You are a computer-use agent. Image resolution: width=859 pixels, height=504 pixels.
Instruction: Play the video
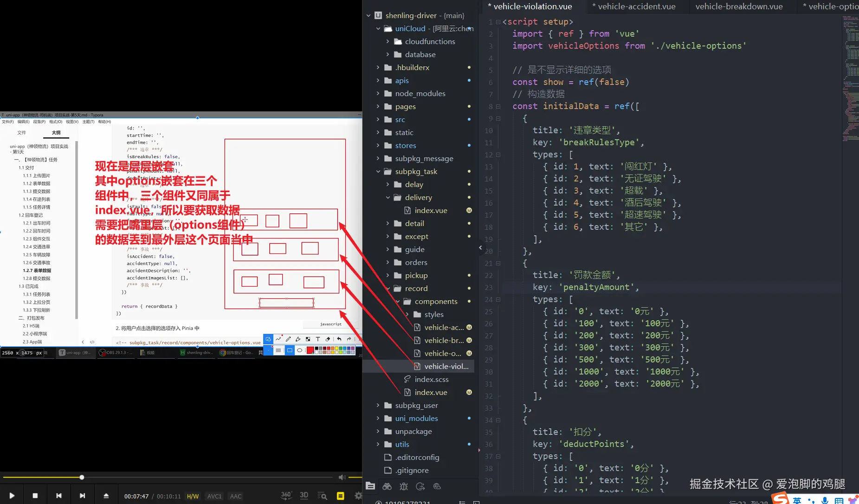(x=12, y=496)
